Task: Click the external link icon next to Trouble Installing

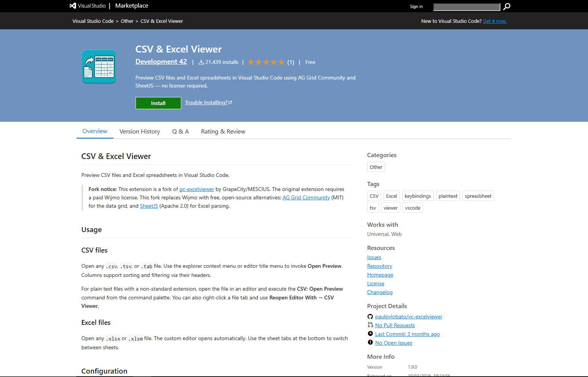Action: (230, 102)
